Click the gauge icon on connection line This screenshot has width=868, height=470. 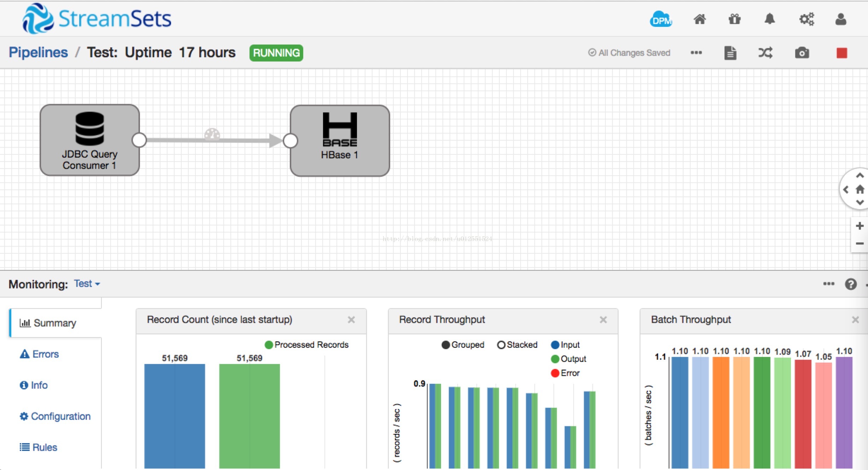[212, 135]
